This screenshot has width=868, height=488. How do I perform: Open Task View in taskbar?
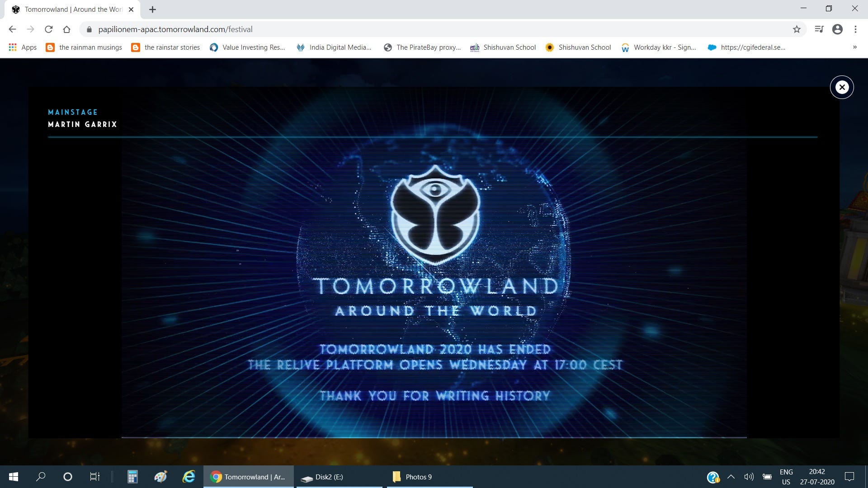point(94,477)
